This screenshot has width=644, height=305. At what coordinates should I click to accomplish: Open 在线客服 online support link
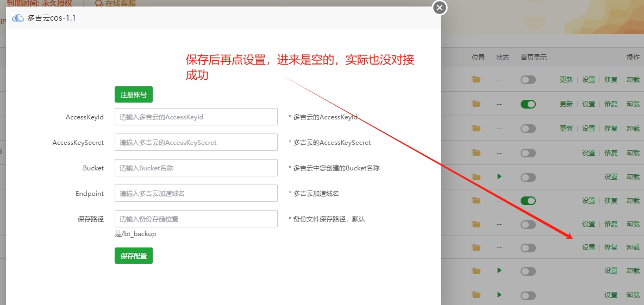[116, 4]
